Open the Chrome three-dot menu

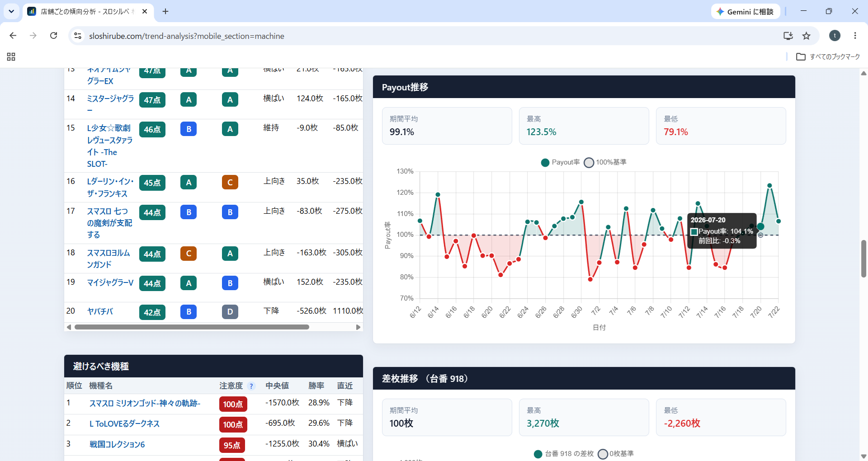coord(855,36)
